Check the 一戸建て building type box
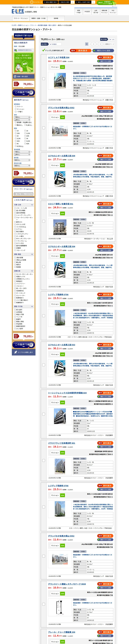This screenshot has height=644, width=129. pos(15,112)
